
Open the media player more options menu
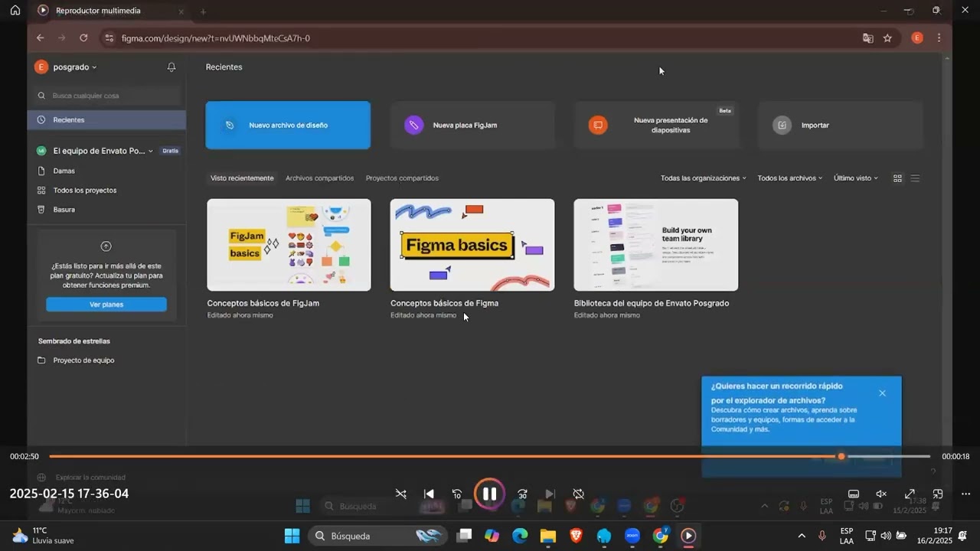click(965, 494)
